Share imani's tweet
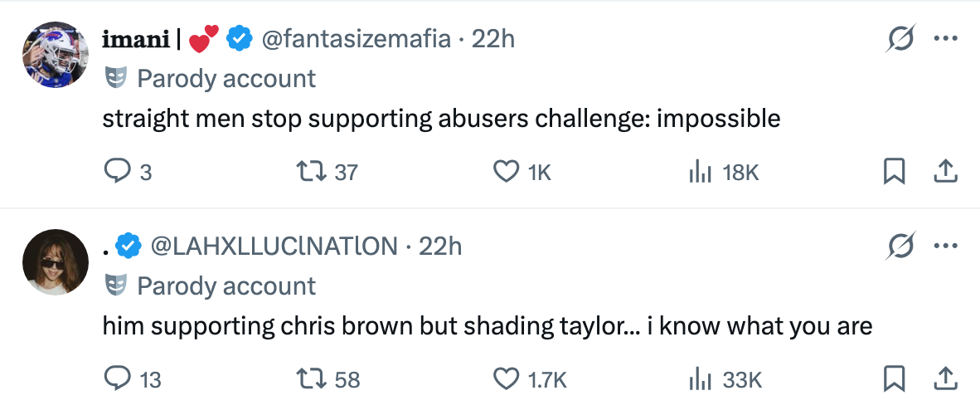 click(x=945, y=172)
